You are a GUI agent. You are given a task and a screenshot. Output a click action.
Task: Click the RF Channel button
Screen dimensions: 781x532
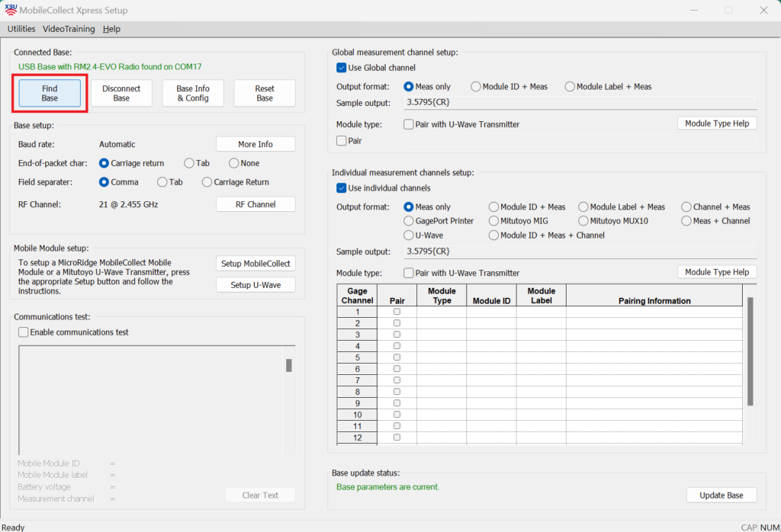[x=256, y=204]
